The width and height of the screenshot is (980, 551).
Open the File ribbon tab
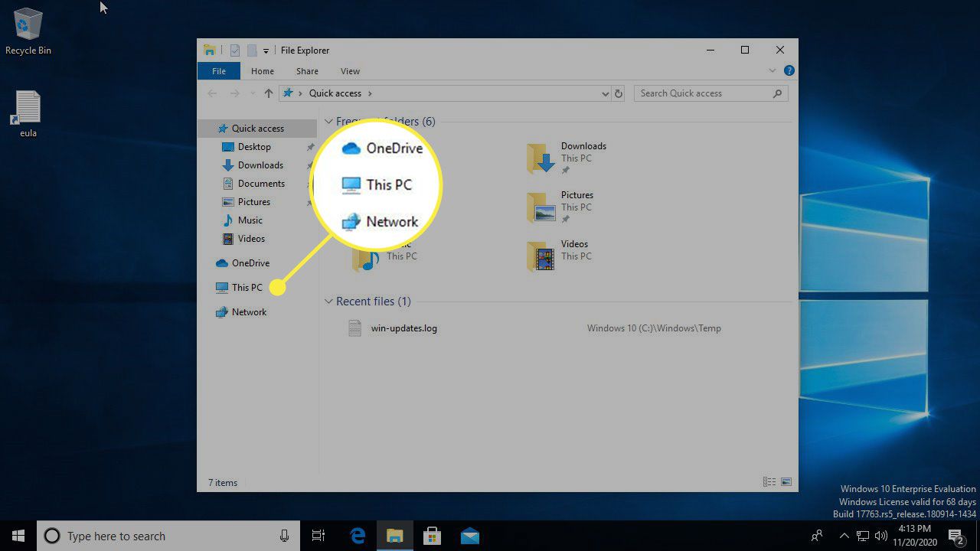(x=219, y=71)
